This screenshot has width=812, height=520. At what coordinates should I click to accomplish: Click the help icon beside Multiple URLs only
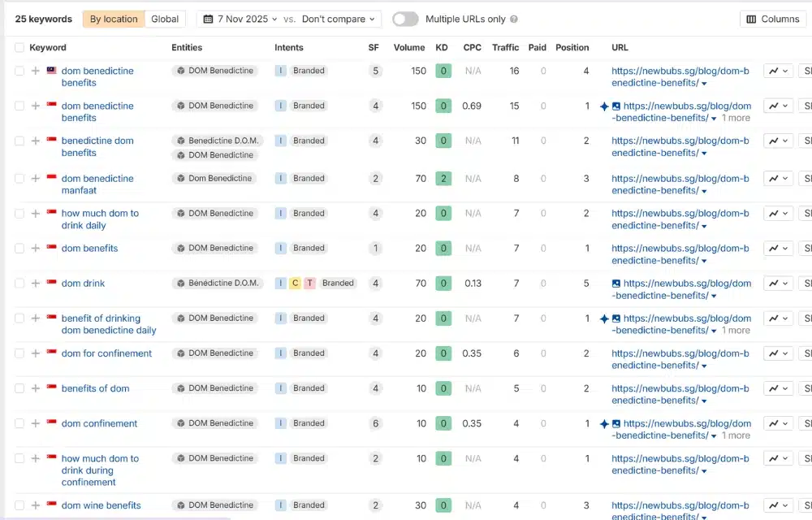[x=514, y=19]
